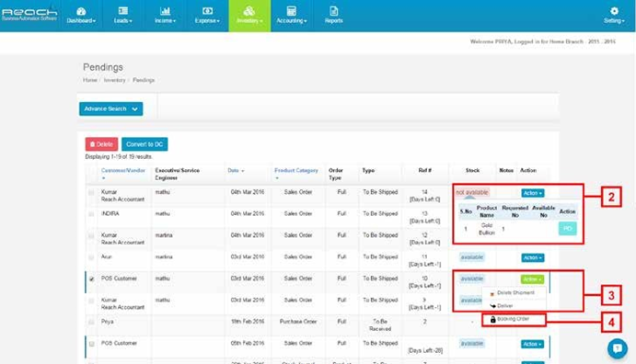Select checkbox for INDIRA row

(x=91, y=214)
